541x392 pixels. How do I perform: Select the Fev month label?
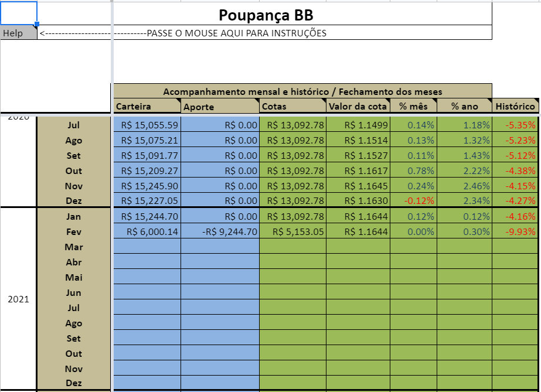(74, 231)
